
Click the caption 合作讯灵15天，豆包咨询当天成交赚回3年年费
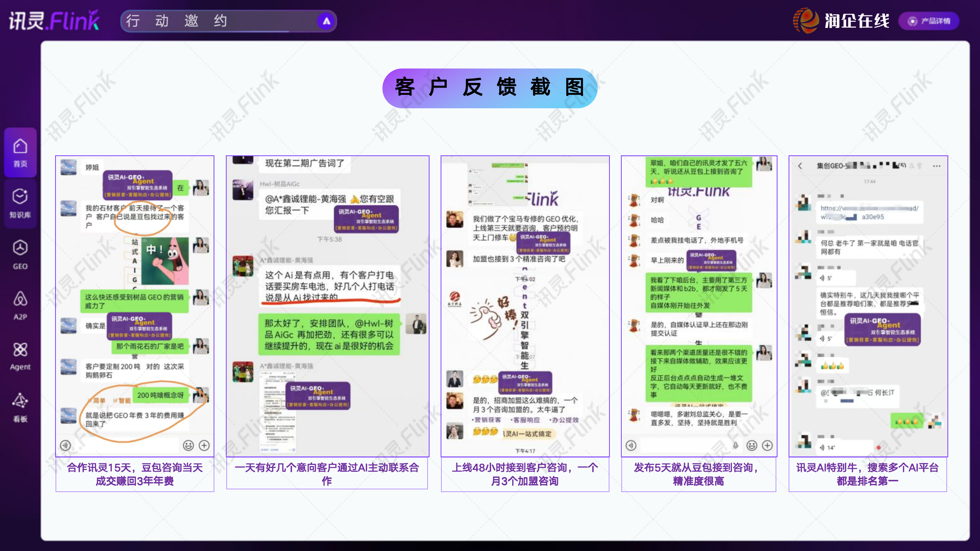click(x=135, y=474)
